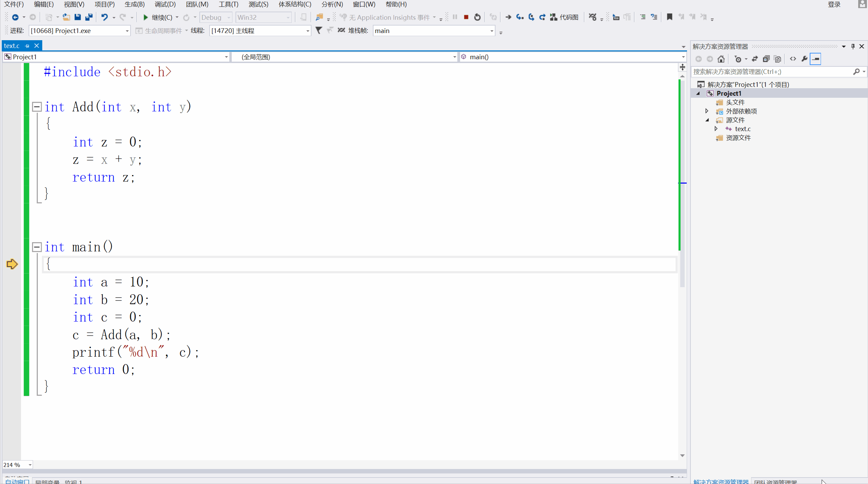Click the bookmark icon in toolbar
The image size is (868, 484).
[669, 17]
